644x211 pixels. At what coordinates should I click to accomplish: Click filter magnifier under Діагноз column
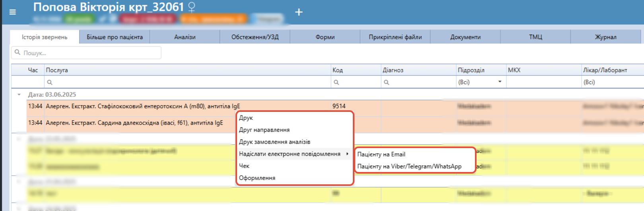pyautogui.click(x=387, y=82)
